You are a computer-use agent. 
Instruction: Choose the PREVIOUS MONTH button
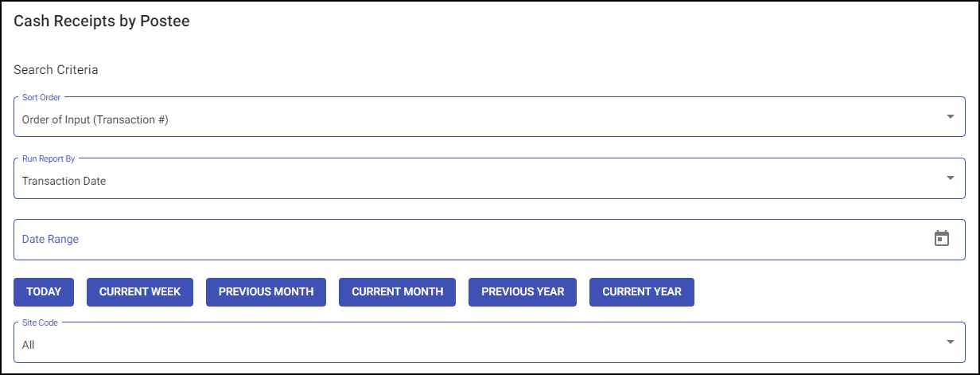point(266,292)
